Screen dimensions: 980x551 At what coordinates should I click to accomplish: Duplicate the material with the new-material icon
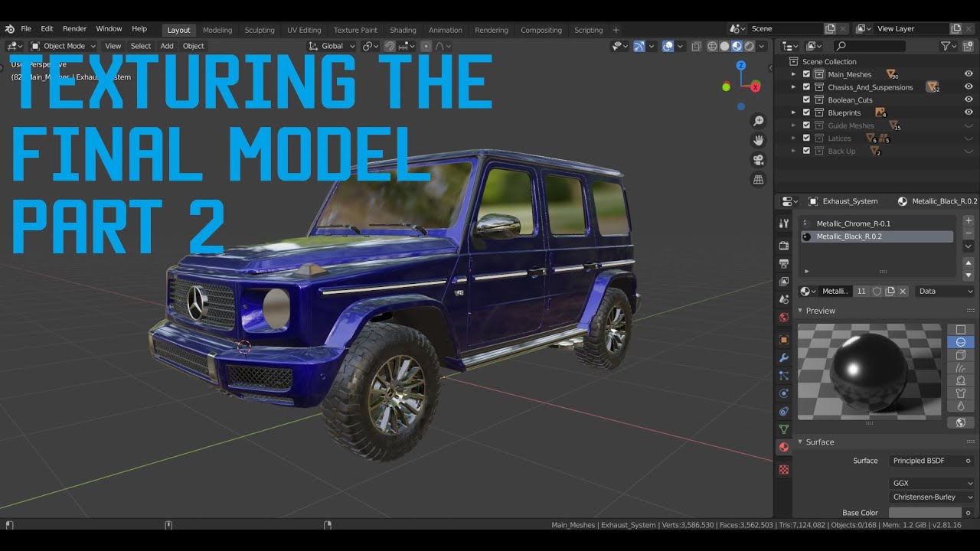(890, 292)
